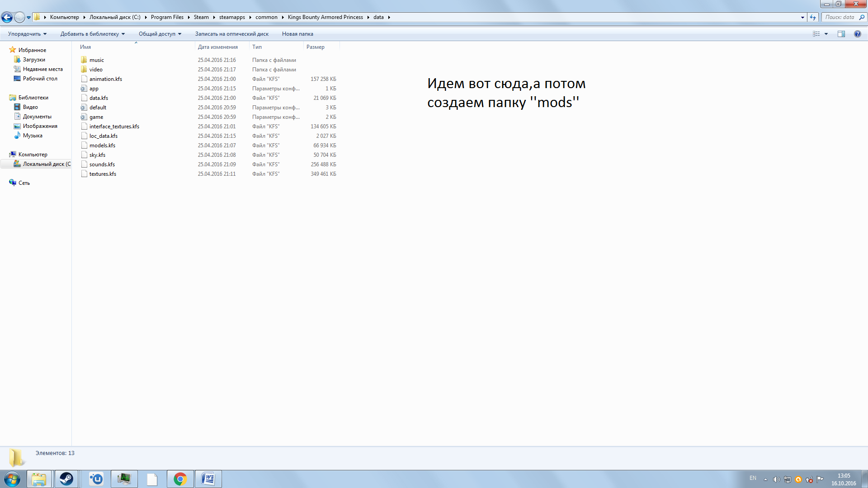Screen dimensions: 868x488
Task: Open Steam from the taskbar
Action: [66, 479]
